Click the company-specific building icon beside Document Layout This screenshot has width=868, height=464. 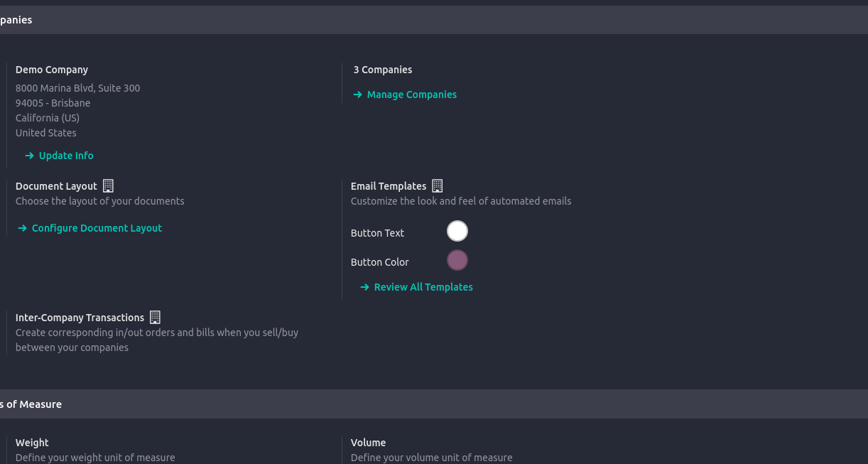click(x=108, y=186)
